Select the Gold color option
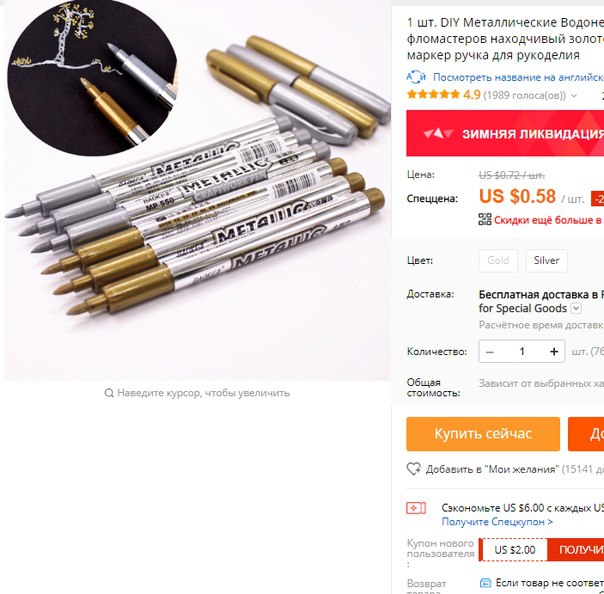 (x=498, y=261)
